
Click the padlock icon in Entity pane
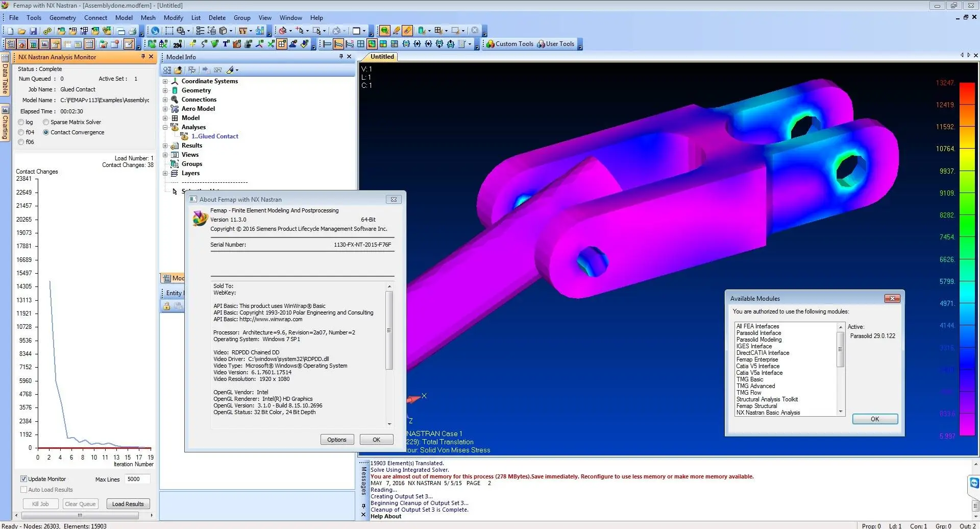pyautogui.click(x=166, y=306)
